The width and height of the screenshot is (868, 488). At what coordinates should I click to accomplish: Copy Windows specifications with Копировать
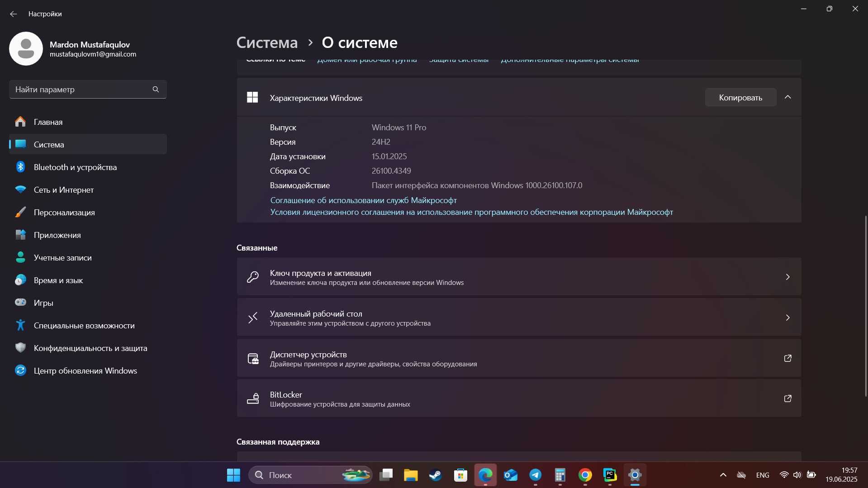[x=740, y=97]
